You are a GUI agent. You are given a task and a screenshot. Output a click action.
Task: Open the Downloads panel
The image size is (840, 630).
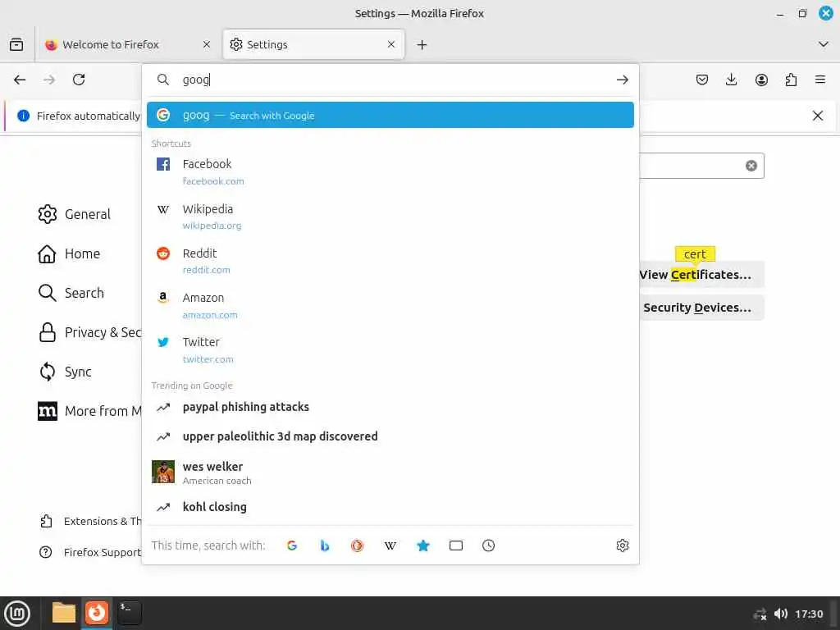coord(731,80)
